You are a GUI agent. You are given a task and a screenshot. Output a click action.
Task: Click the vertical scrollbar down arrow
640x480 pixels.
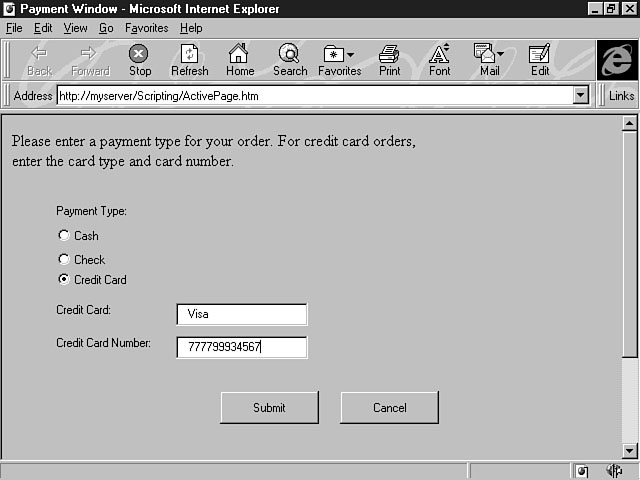coord(629,451)
